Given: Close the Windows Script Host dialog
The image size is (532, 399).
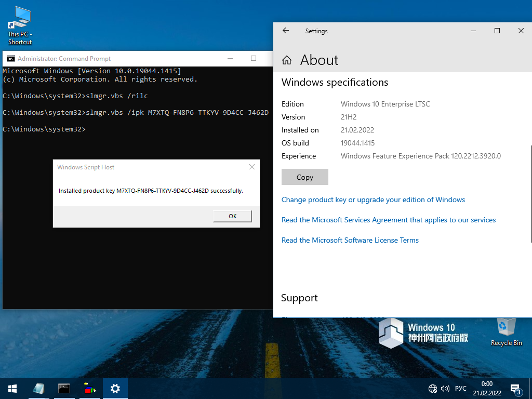Looking at the screenshot, I should (x=252, y=167).
